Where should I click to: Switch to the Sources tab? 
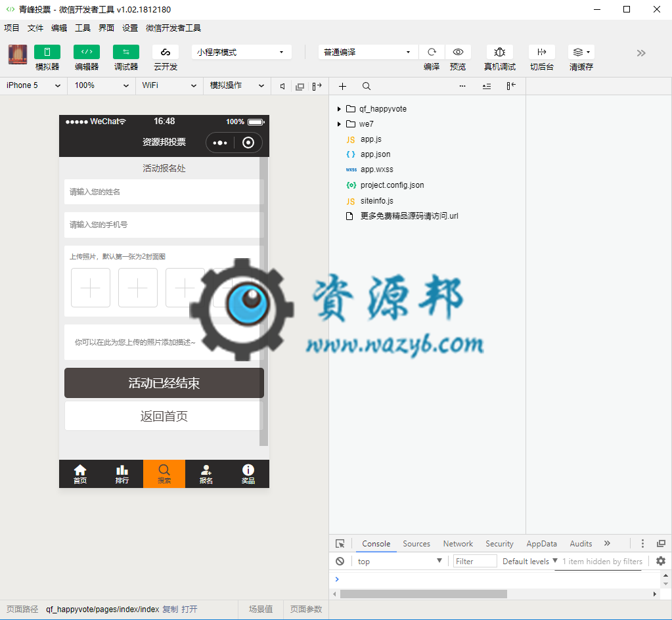coord(416,544)
